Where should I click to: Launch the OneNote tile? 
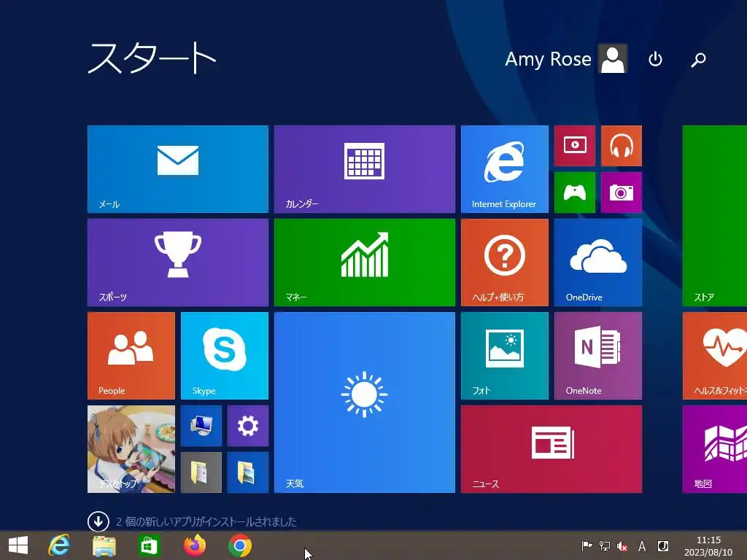tap(598, 356)
